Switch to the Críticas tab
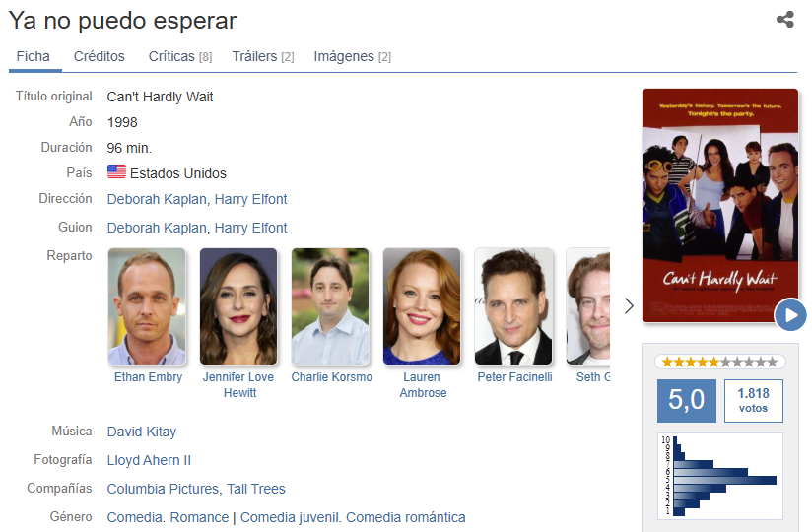The width and height of the screenshot is (812, 532). coord(180,56)
